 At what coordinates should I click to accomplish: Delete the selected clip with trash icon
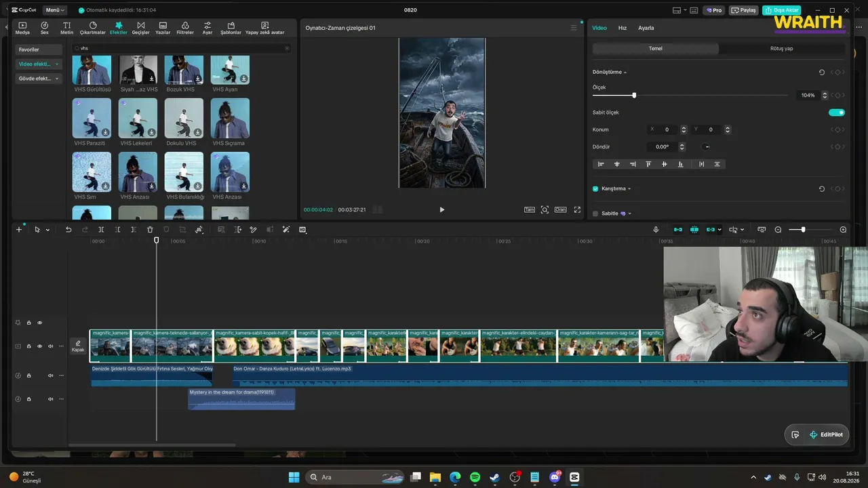(x=150, y=230)
